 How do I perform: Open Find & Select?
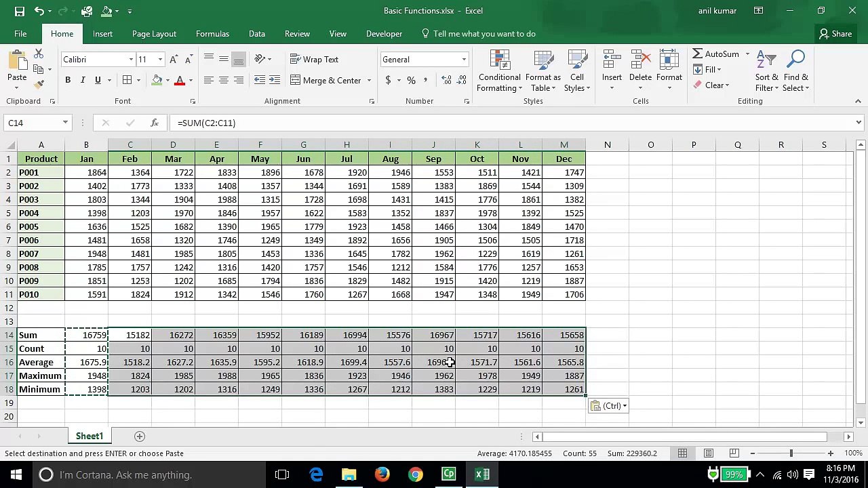tap(795, 70)
